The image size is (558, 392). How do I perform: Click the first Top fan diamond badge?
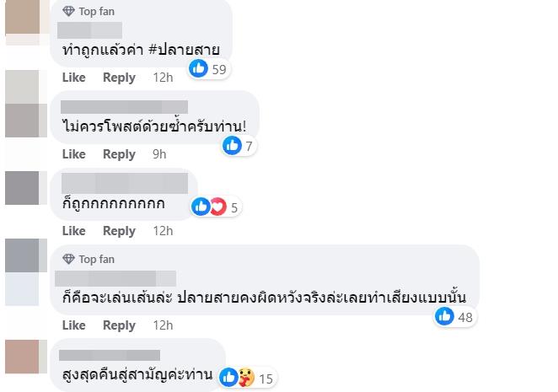tap(69, 11)
